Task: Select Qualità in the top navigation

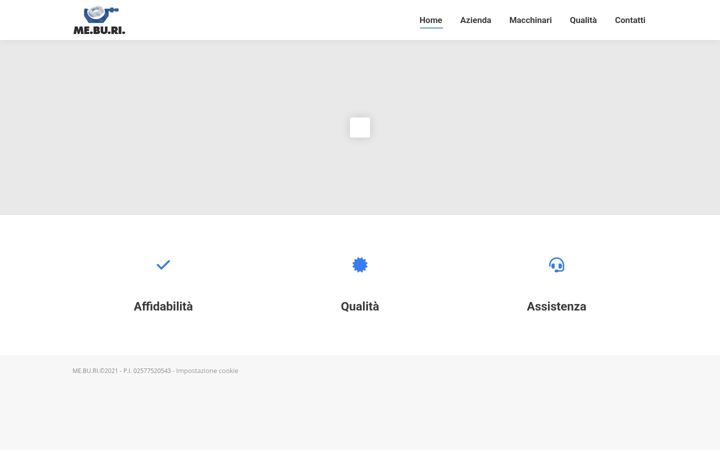Action: pos(583,20)
